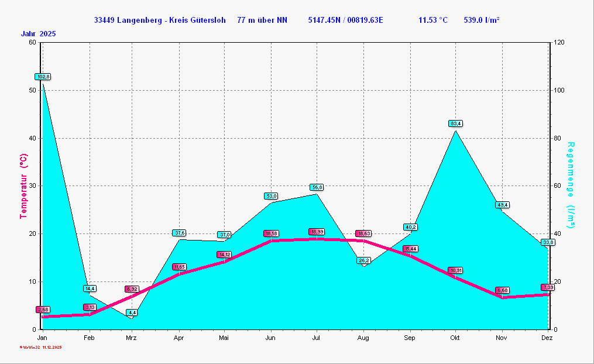The width and height of the screenshot is (594, 364).
Task: Click the 'Jahr 2025' heading
Action: click(39, 34)
